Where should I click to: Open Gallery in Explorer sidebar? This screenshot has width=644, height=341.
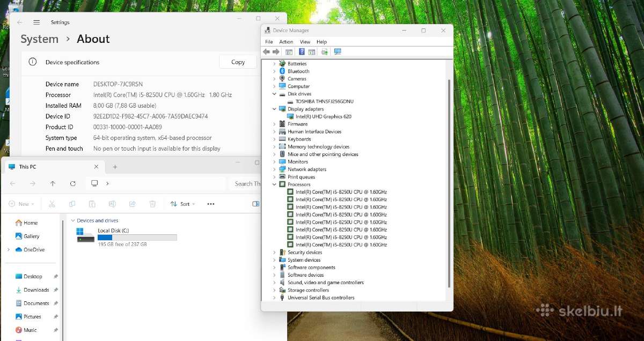pyautogui.click(x=27, y=236)
